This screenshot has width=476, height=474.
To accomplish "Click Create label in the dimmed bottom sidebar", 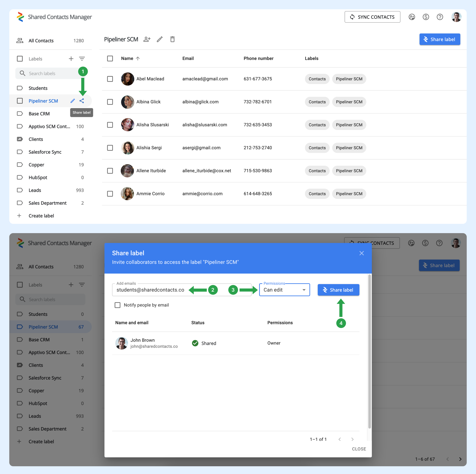I will [x=41, y=441].
